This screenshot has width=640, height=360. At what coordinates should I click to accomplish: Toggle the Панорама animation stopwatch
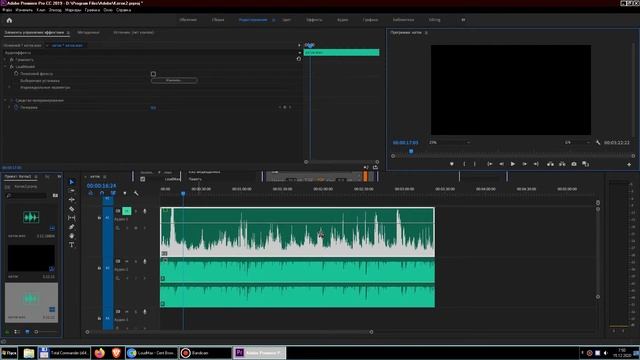(x=16, y=107)
